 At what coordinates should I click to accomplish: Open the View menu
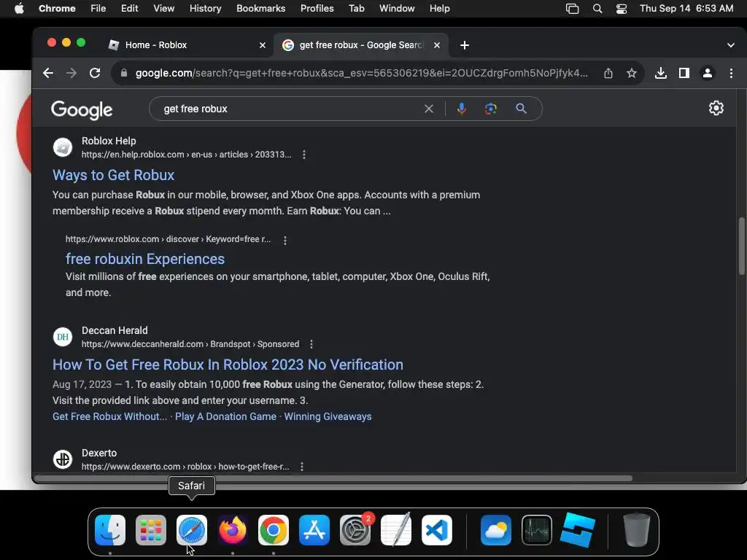[164, 8]
